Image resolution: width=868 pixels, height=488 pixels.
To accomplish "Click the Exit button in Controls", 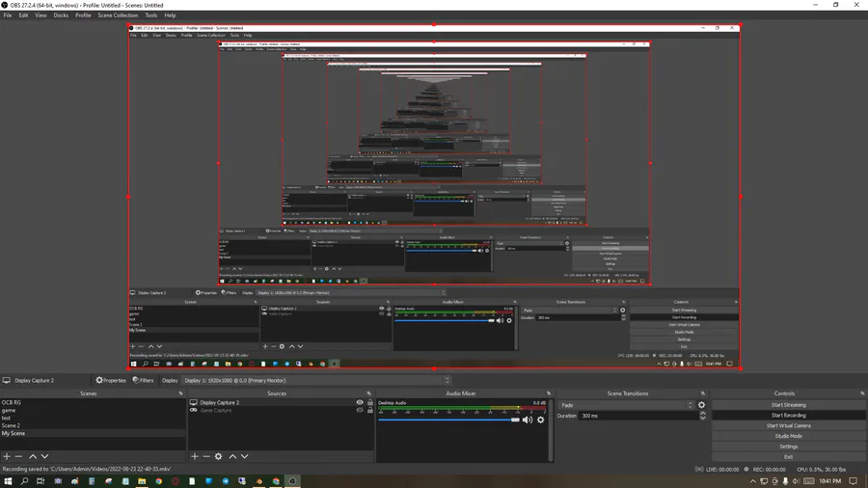I will coord(788,457).
